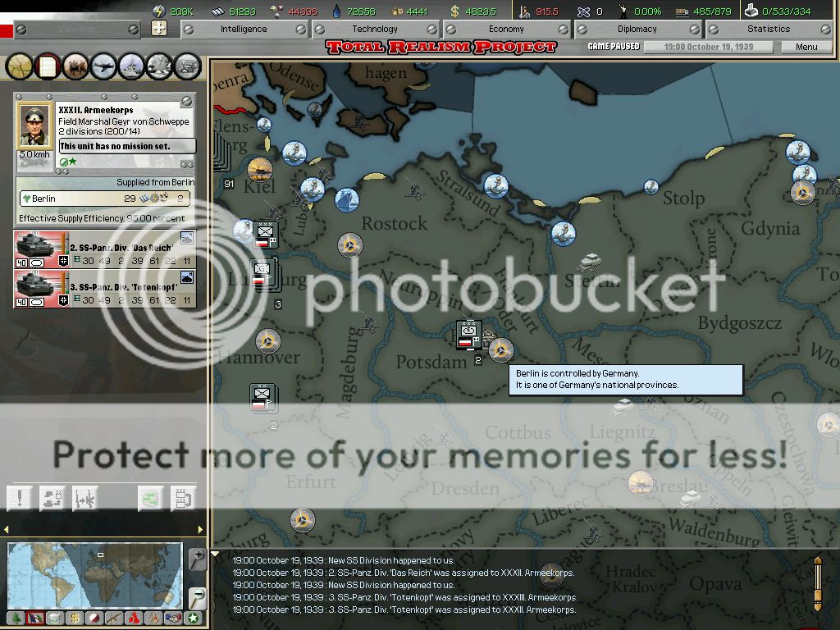This screenshot has width=840, height=630.
Task: Click the exclamation mark order icon
Action: (x=20, y=497)
